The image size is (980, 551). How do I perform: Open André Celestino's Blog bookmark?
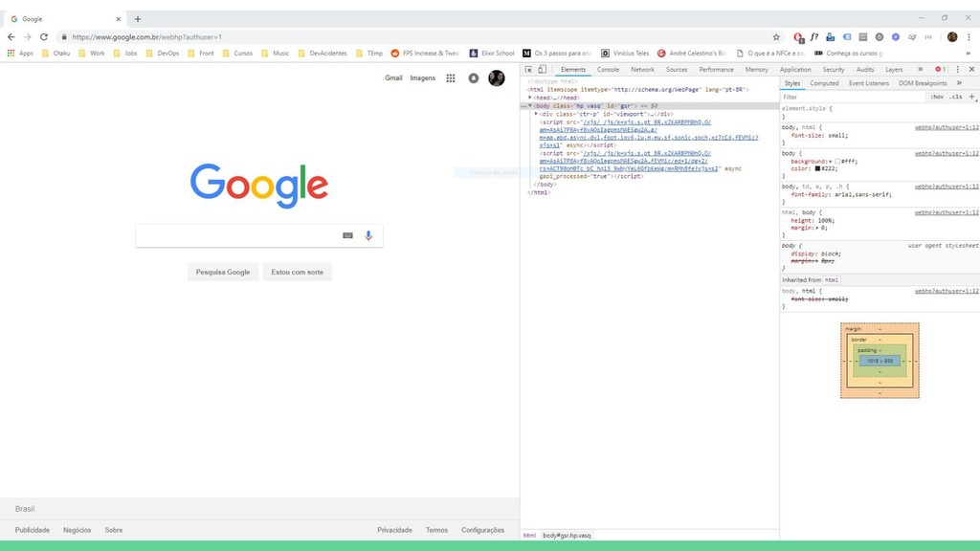[x=692, y=54]
